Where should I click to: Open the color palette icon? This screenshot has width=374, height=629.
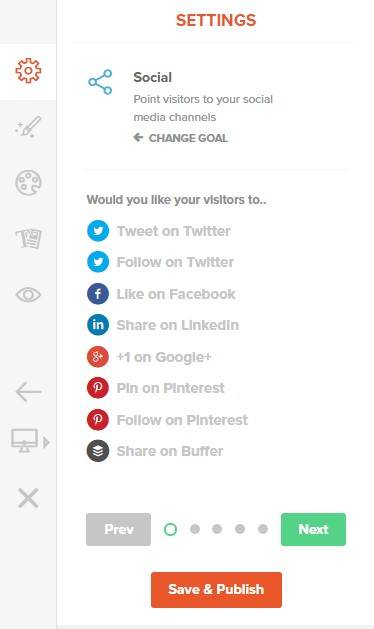[x=28, y=183]
